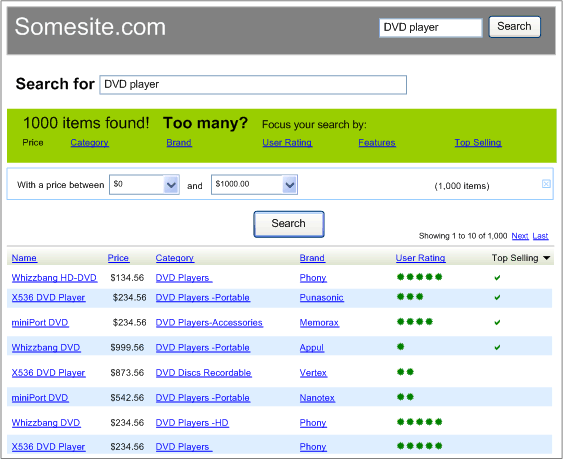Click the top-selling checkmark in Punasonic row

(x=497, y=297)
